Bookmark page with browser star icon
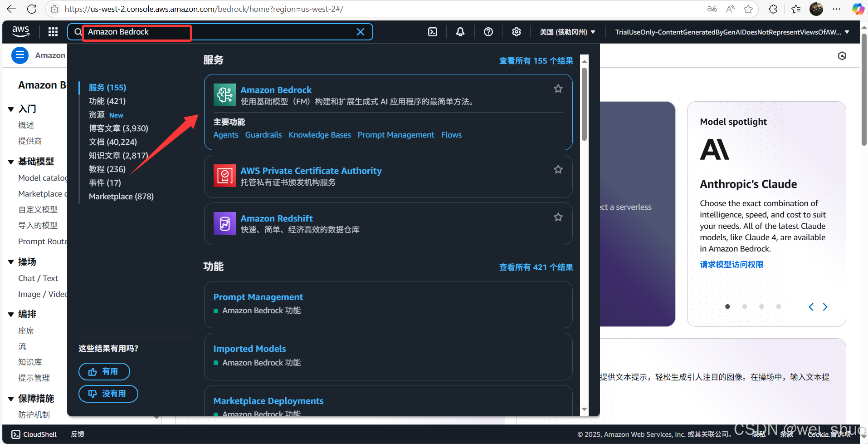The width and height of the screenshot is (868, 444). tap(748, 9)
